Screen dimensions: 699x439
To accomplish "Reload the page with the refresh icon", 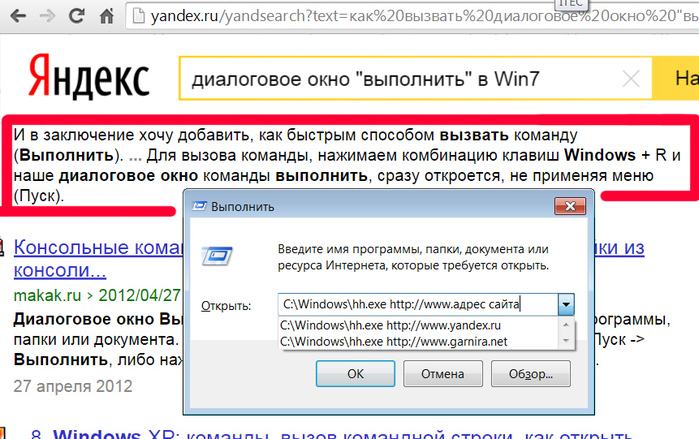I will [77, 16].
